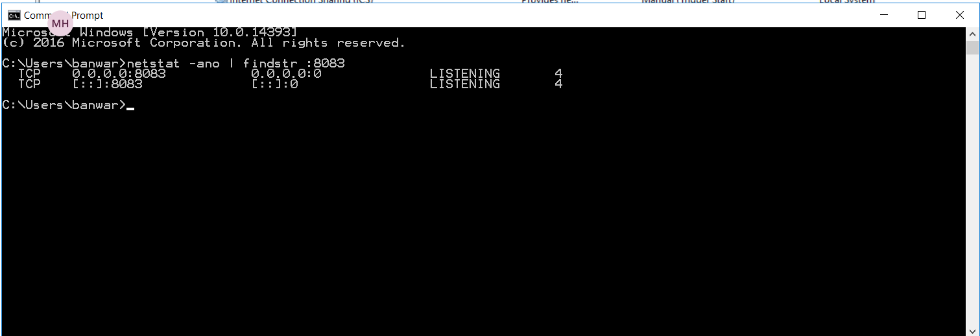
Task: Click PID 4 in the first row
Action: 558,74
